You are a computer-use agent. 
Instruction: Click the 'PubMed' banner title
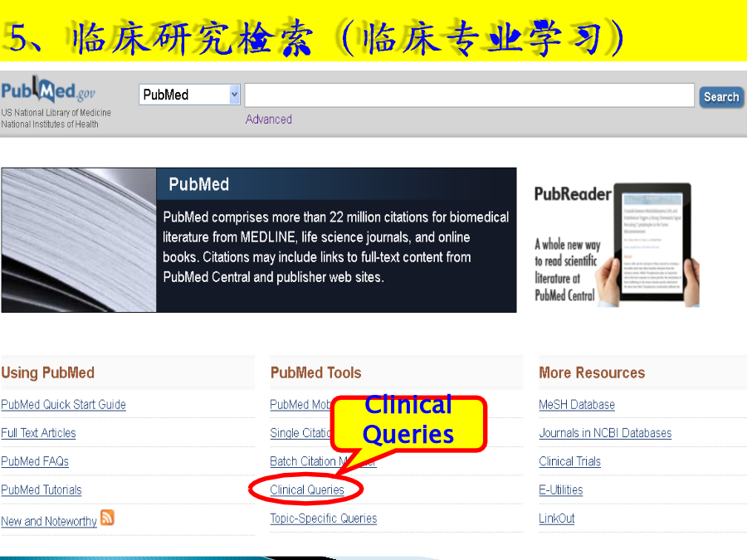[198, 184]
